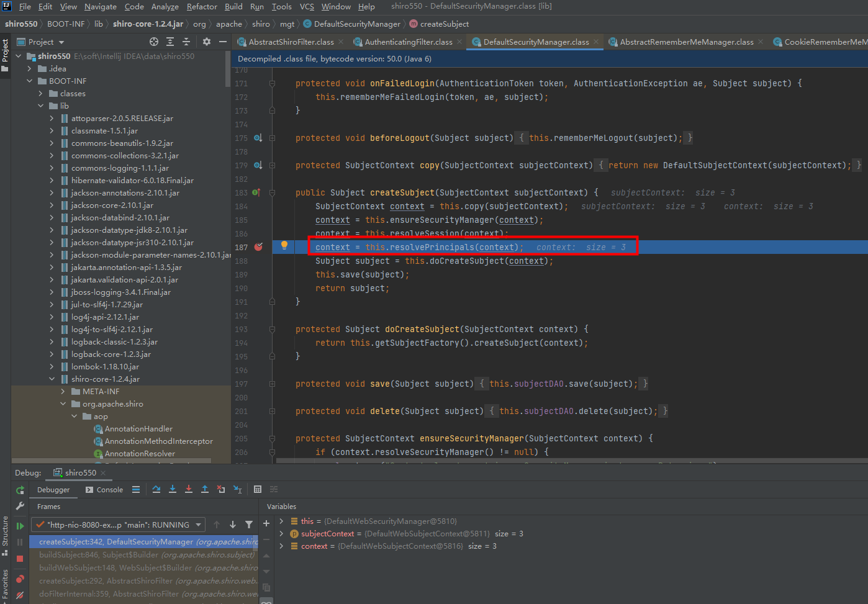
Task: Toggle mute breakpoints icon
Action: click(20, 595)
